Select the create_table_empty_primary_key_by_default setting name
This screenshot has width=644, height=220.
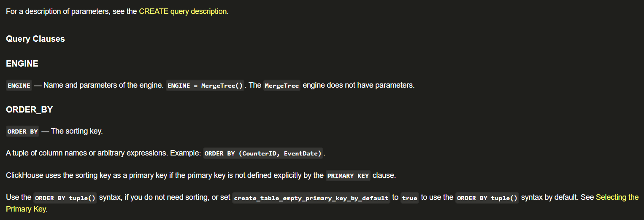[x=311, y=198]
